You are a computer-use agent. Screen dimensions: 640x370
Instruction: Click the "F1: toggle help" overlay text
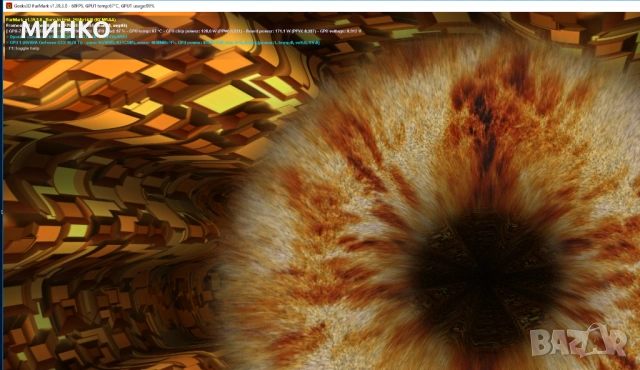[23, 48]
